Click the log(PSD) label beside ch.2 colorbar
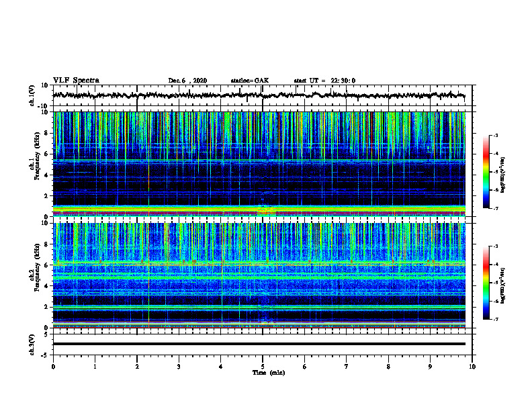Image resolution: width=532 pixels, height=411 pixels. pyautogui.click(x=503, y=285)
